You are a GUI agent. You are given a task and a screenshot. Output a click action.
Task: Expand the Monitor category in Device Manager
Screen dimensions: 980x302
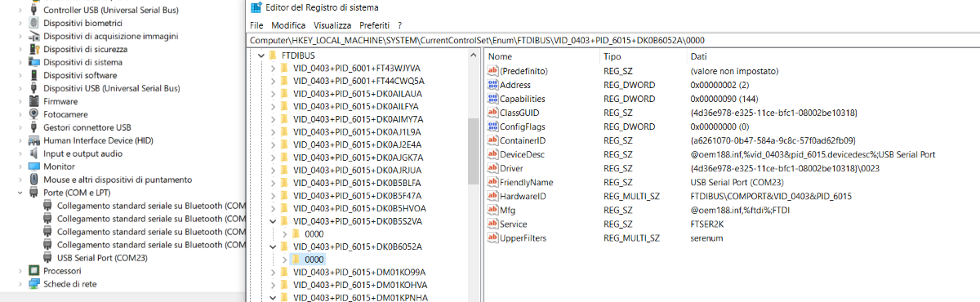(20, 167)
